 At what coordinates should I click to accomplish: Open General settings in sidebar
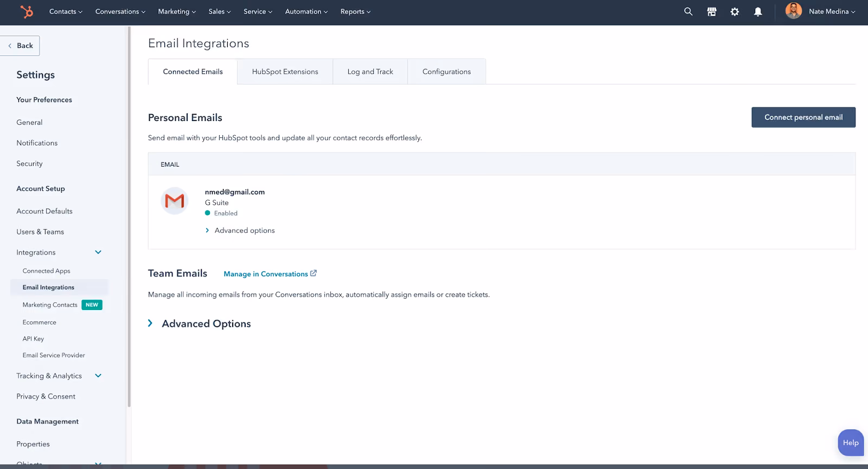29,123
